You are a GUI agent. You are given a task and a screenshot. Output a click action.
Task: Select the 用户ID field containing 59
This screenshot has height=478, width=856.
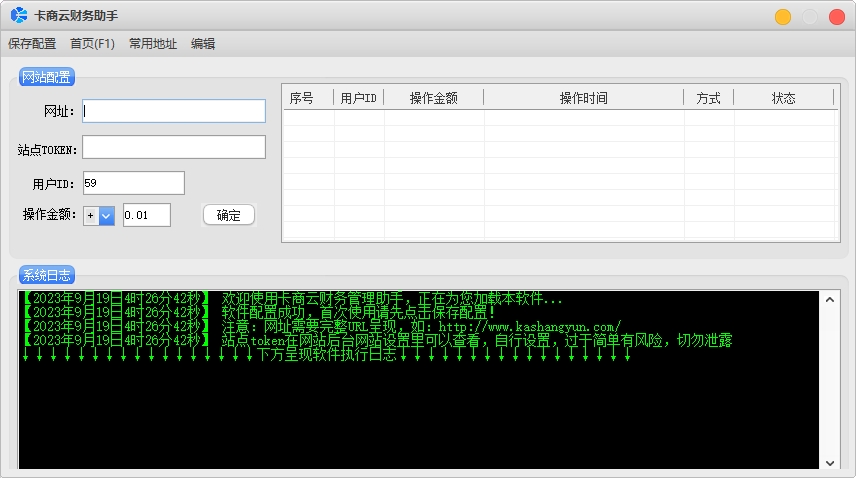(x=133, y=183)
